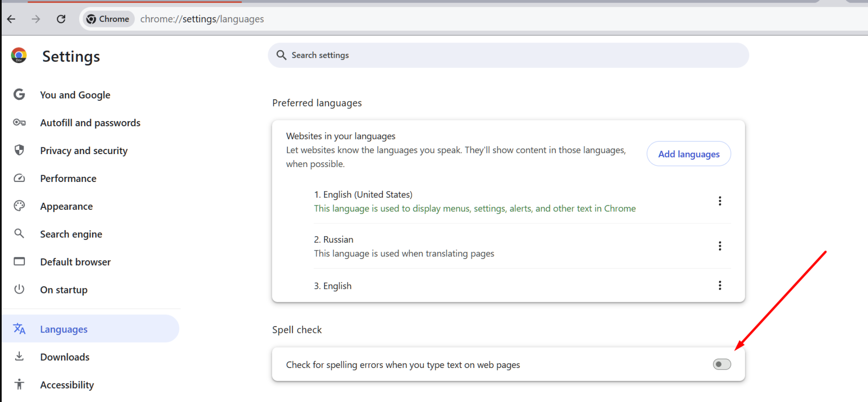
Task: Click Check for spelling errors label text
Action: point(403,365)
